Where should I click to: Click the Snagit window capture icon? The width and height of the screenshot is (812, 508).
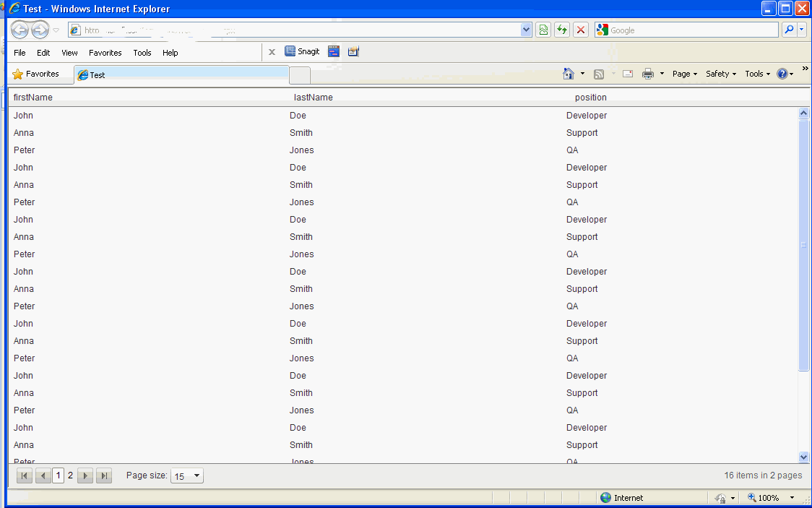point(334,51)
